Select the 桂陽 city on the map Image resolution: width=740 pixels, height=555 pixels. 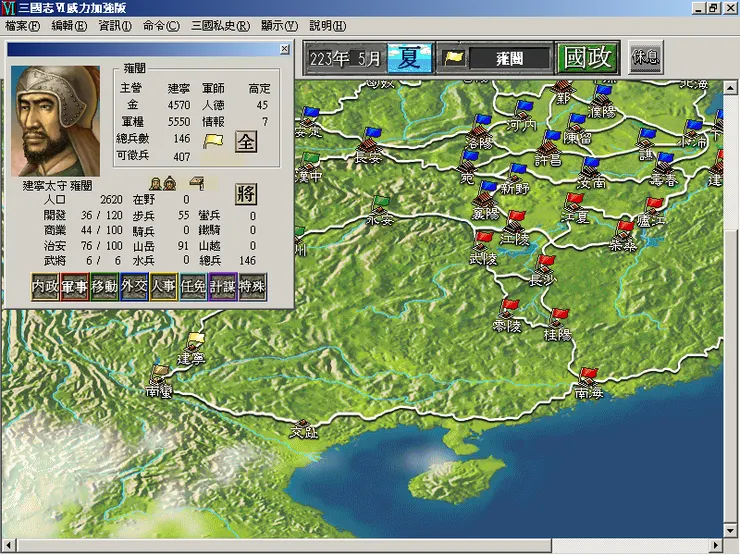[x=558, y=325]
